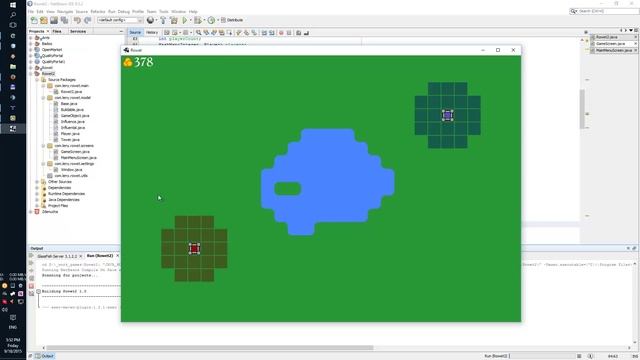The height and width of the screenshot is (360, 640).
Task: Open the Refactor menu
Action: point(98,11)
